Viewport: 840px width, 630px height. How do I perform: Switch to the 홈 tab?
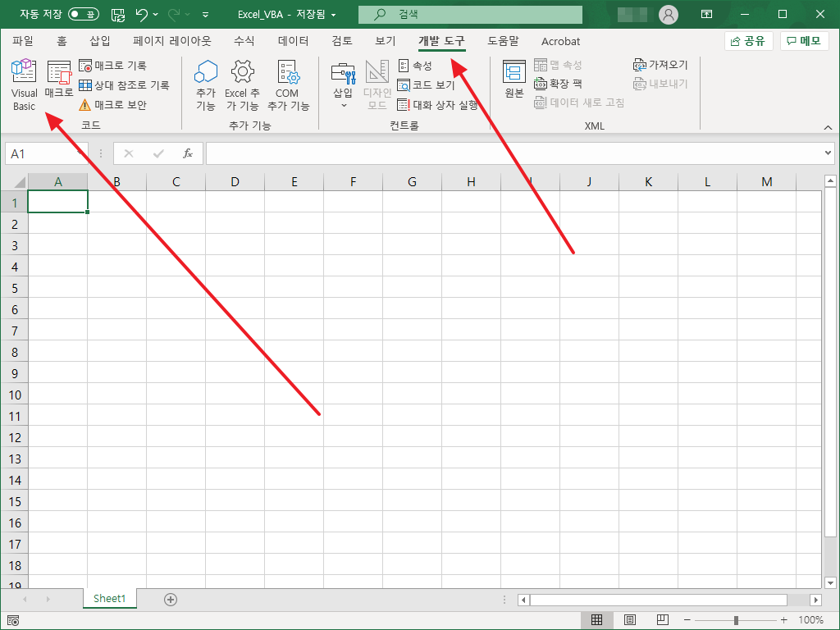coord(62,41)
